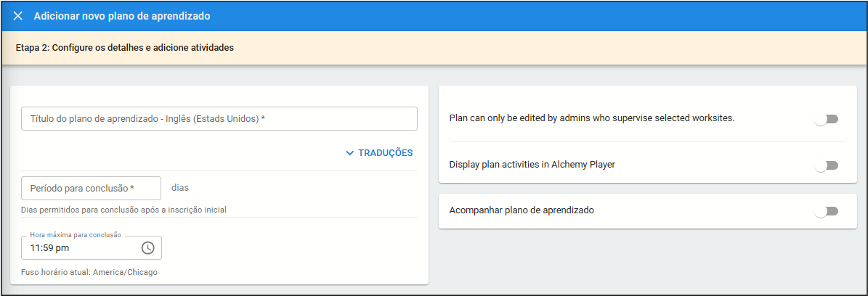
Task: Toggle admin-only worksite editing switch
Action: click(x=826, y=119)
